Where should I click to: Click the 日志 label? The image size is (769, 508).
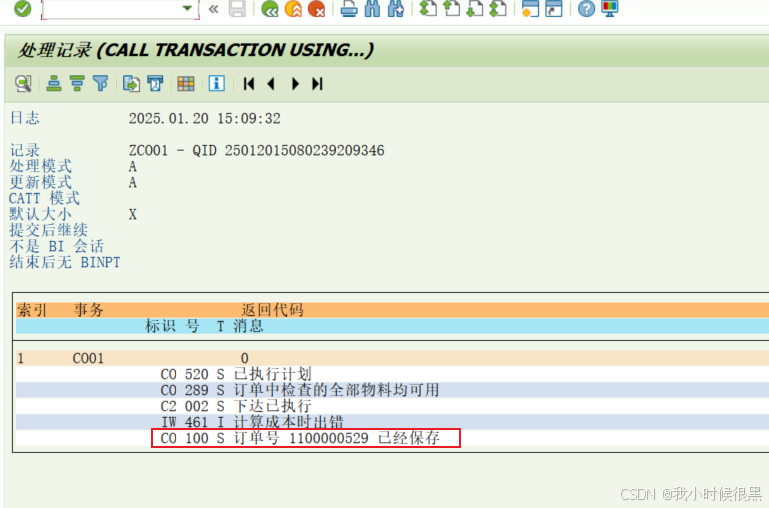coord(25,118)
